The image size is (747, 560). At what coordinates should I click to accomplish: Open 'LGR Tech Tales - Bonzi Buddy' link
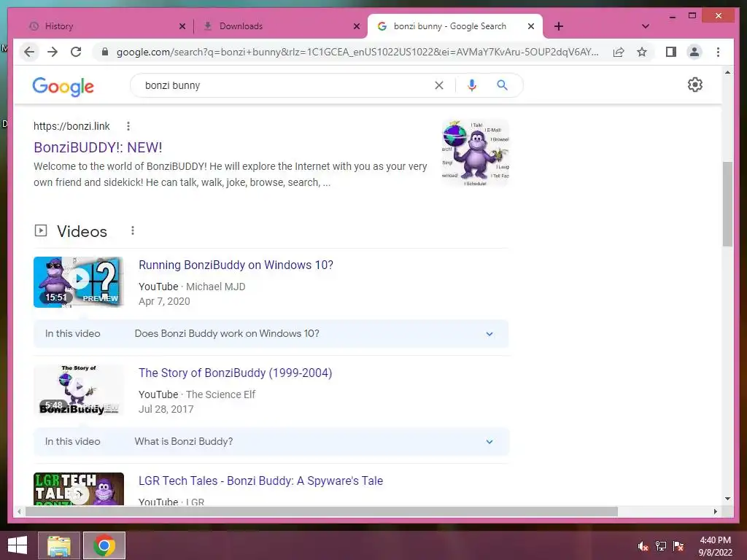click(x=260, y=481)
